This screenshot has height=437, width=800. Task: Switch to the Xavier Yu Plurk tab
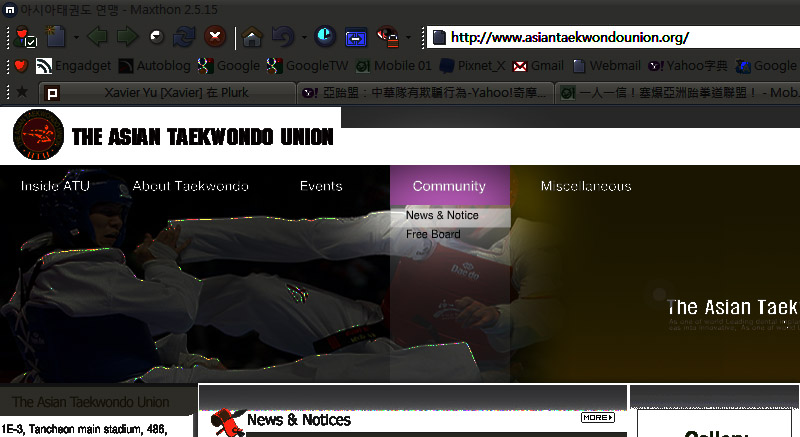(x=167, y=93)
